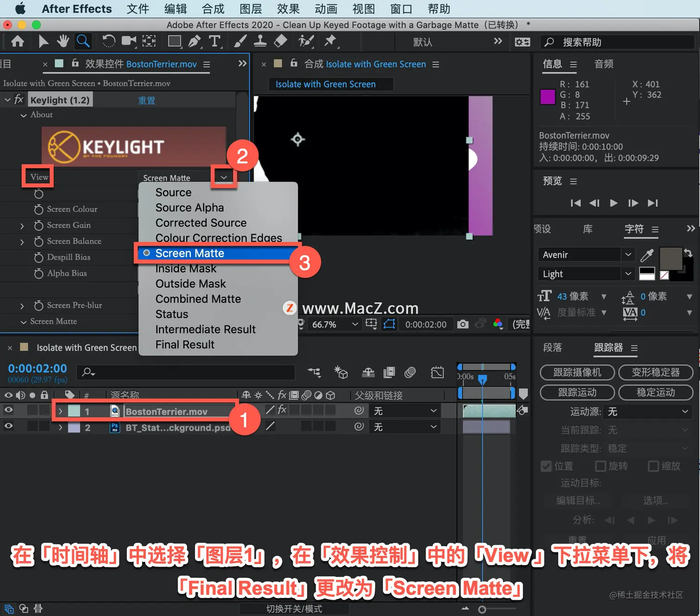Switch to the 音频 tab

[604, 64]
